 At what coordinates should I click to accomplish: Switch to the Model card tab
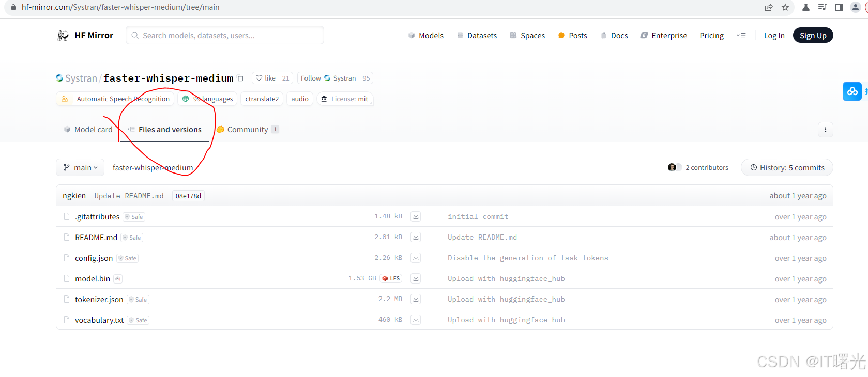tap(88, 129)
